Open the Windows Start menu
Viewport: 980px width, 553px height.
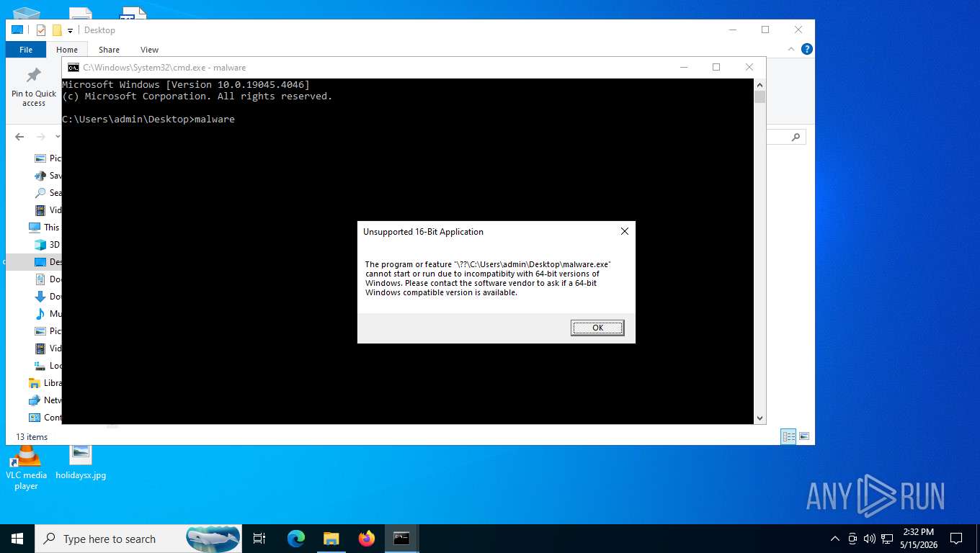17,539
